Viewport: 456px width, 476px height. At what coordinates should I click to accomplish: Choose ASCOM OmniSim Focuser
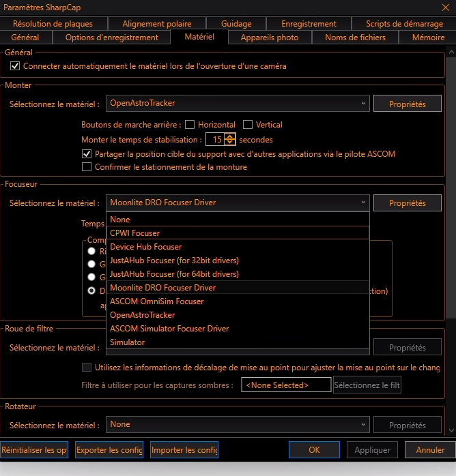click(238, 301)
